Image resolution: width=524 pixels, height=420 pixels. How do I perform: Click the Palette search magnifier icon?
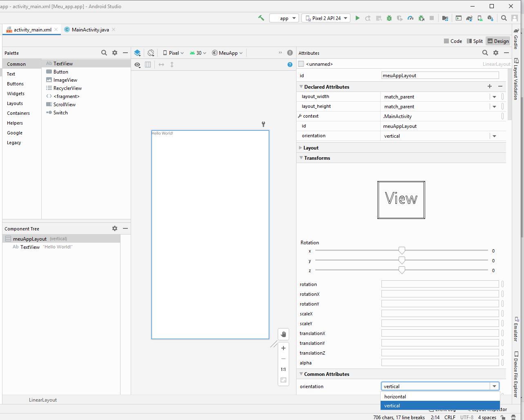(x=104, y=53)
